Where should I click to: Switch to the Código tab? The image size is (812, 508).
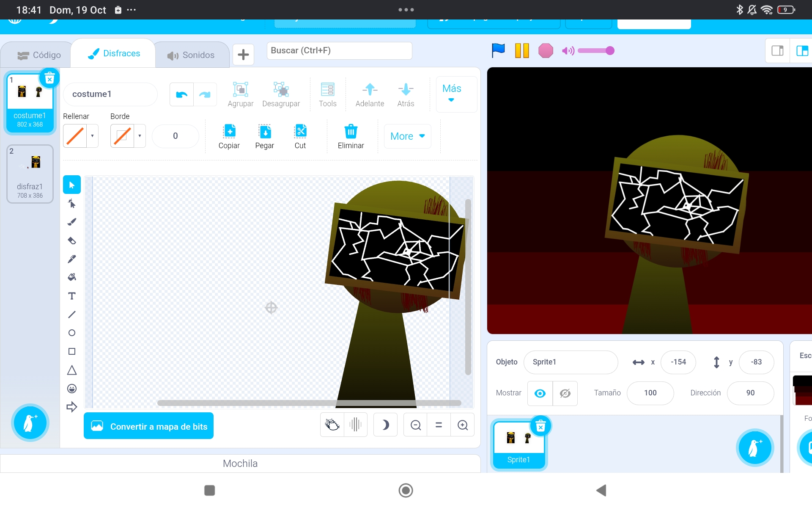coord(39,55)
